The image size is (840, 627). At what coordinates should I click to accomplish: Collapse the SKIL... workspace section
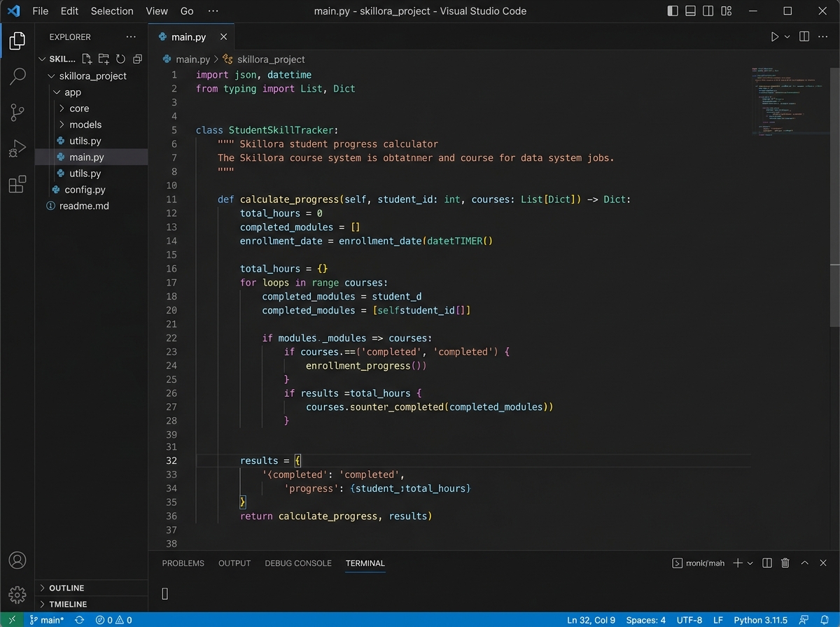[x=42, y=59]
